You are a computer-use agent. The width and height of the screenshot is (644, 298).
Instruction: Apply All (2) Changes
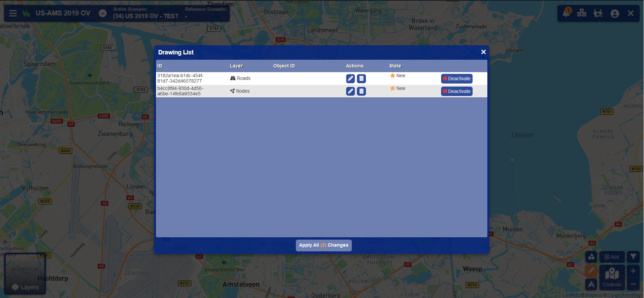point(324,245)
